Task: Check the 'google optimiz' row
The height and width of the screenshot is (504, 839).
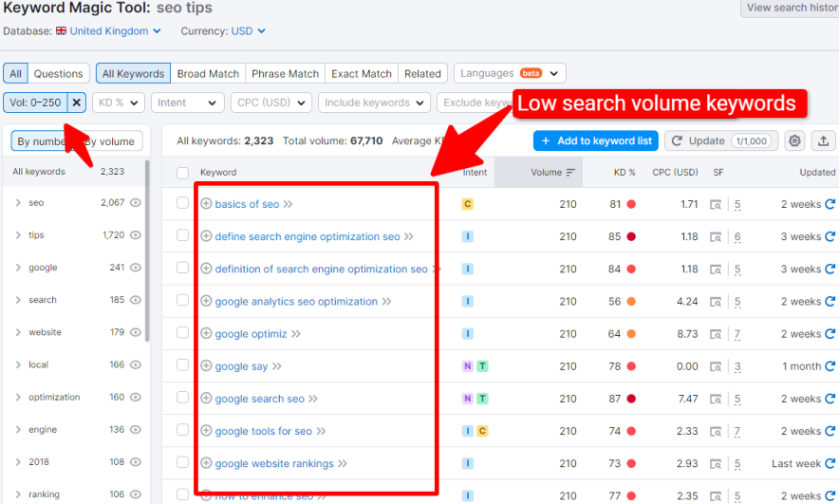Action: click(182, 333)
